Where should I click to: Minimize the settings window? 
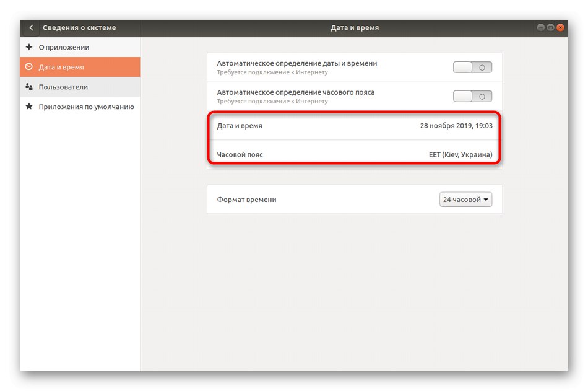(x=541, y=27)
